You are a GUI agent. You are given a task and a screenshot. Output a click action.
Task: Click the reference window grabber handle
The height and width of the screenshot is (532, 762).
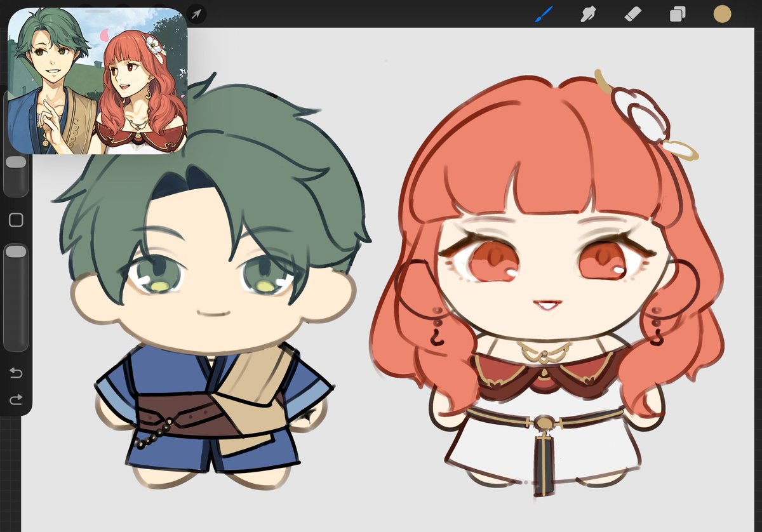(98, 11)
